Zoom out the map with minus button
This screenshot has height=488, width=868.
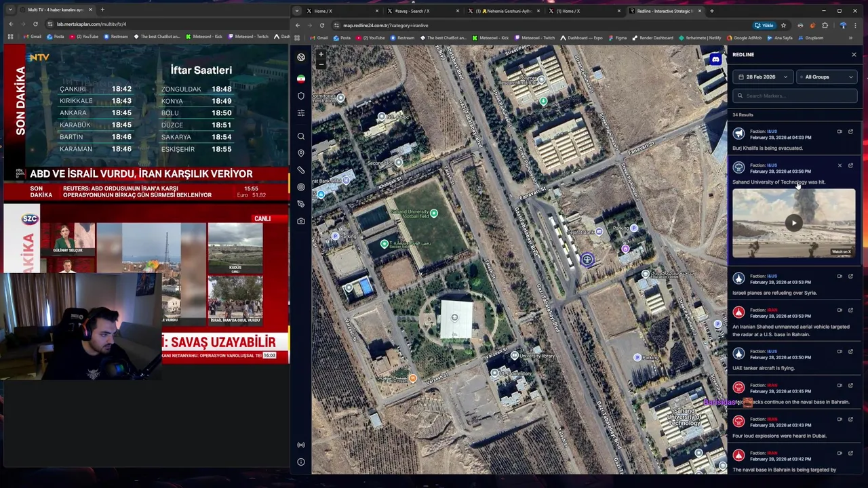point(321,64)
